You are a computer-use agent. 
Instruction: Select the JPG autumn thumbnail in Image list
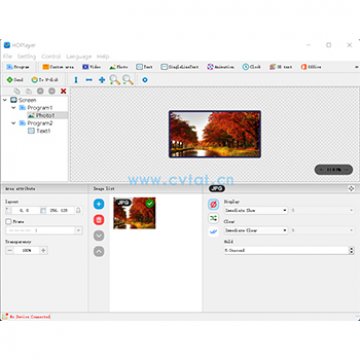click(134, 213)
